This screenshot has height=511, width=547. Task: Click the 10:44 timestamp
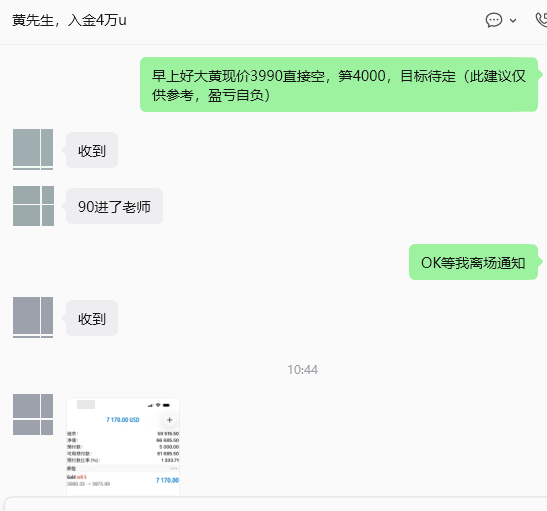[x=302, y=370]
